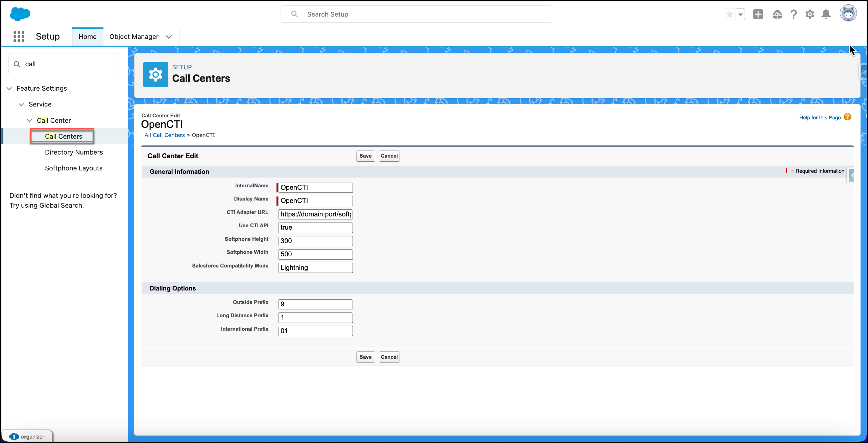Select Call Centers in the setup tree
868x443 pixels.
64,136
